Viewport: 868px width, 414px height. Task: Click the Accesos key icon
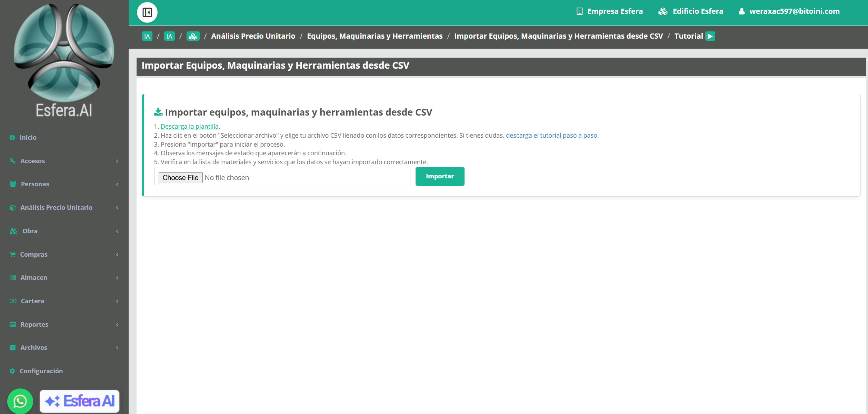point(13,161)
